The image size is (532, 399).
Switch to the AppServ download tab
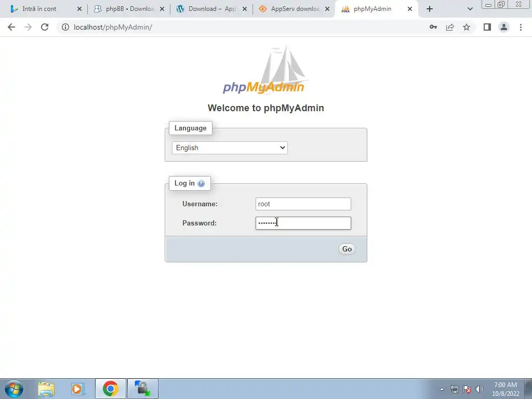click(x=295, y=9)
